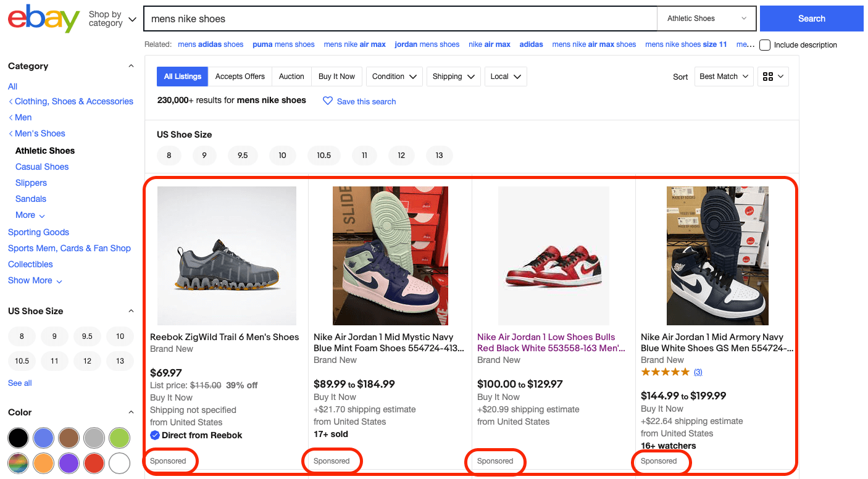Image resolution: width=868 pixels, height=479 pixels.
Task: Open Sandals subcategory
Action: click(31, 199)
